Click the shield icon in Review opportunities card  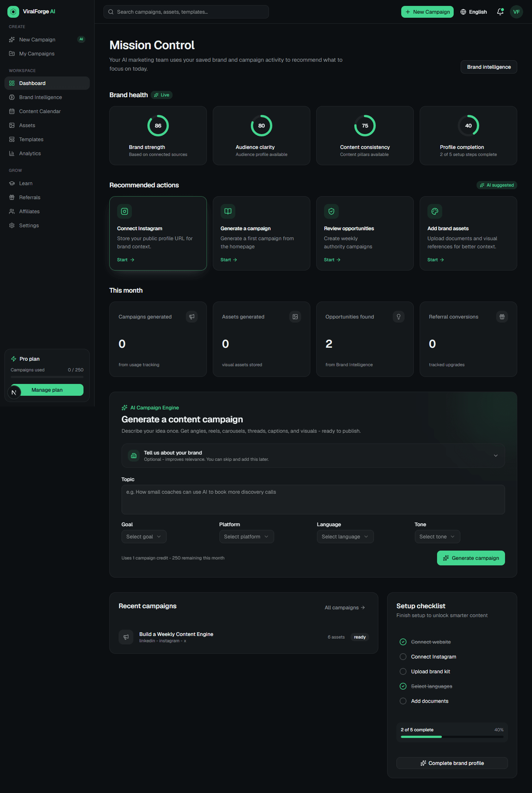[x=331, y=211]
